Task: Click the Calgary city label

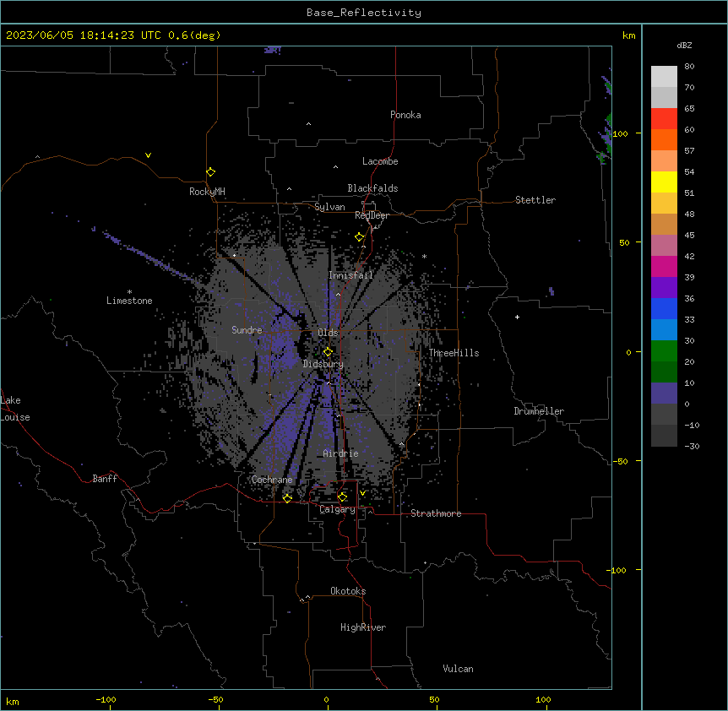Action: point(338,509)
